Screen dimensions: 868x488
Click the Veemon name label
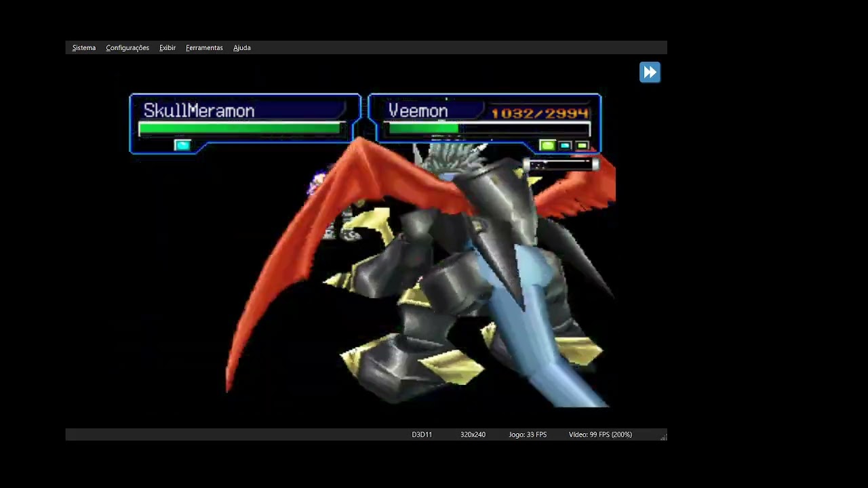(418, 110)
